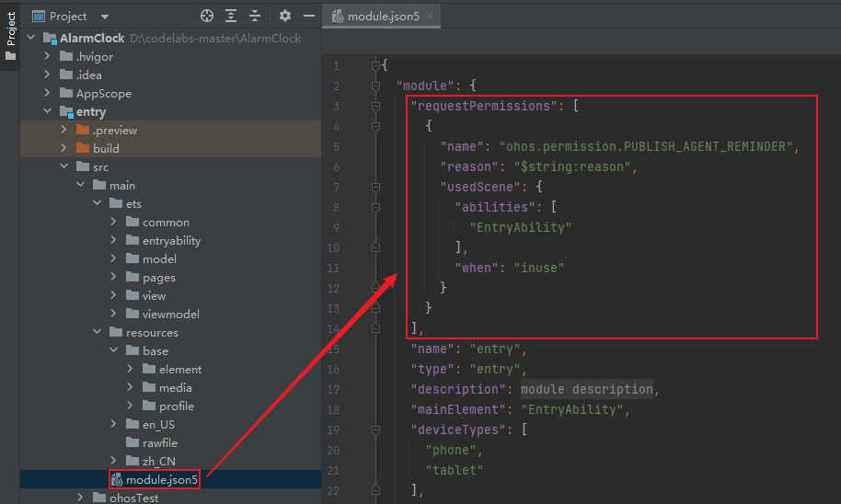Click the Select Opened File crosshair icon
841x504 pixels.
coord(206,16)
